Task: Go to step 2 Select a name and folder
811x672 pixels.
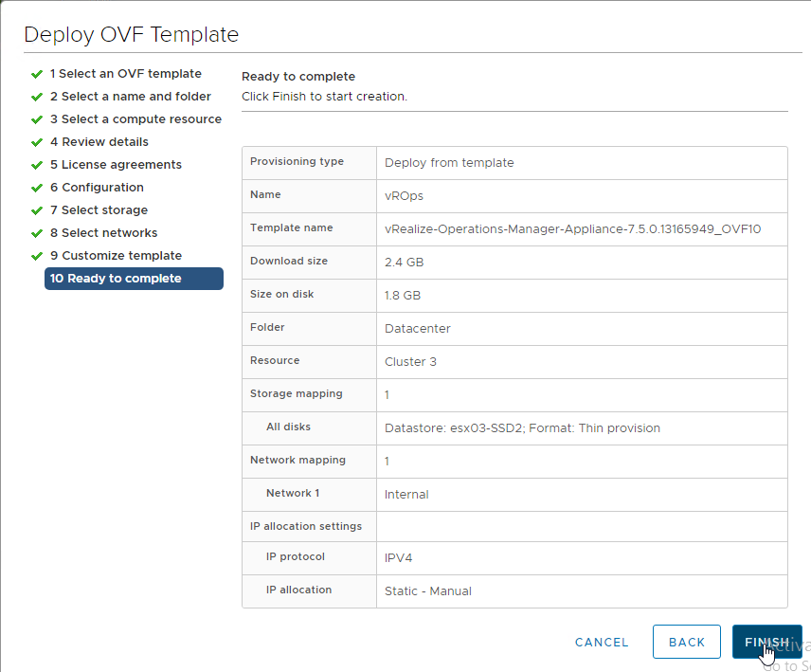Action: pos(131,97)
